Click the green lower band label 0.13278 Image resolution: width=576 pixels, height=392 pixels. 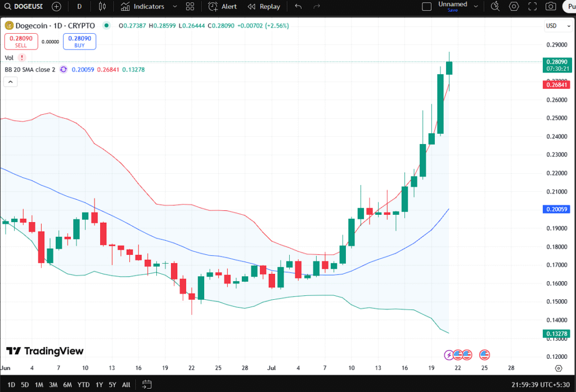tap(557, 334)
